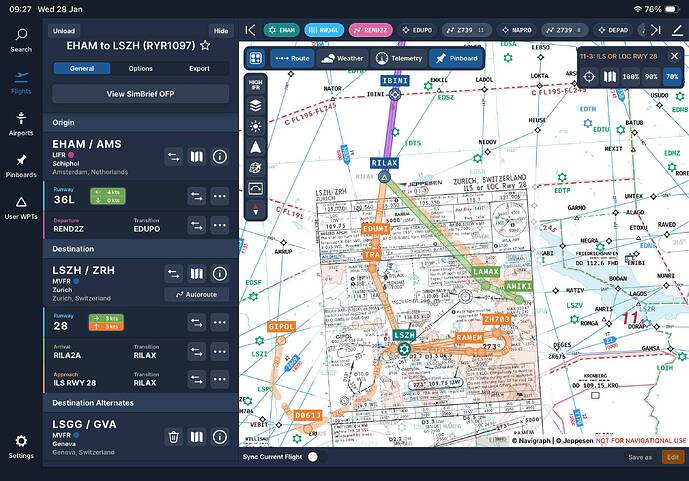
Task: Toggle the Sync Current Flight switch
Action: [x=318, y=457]
